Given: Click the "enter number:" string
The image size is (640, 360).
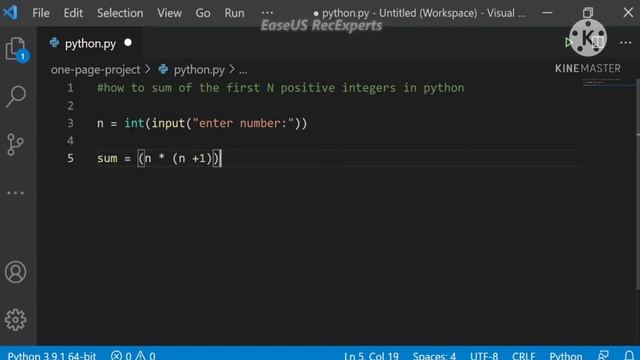Looking at the screenshot, I should point(243,123).
